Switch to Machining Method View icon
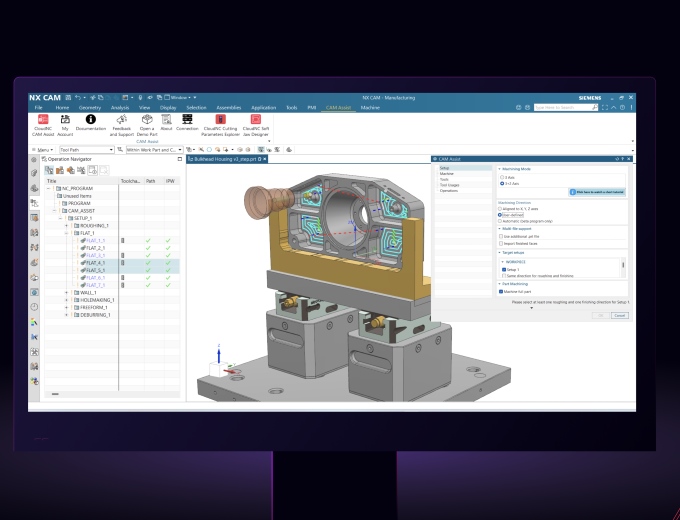The height and width of the screenshot is (520, 680). (x=81, y=170)
